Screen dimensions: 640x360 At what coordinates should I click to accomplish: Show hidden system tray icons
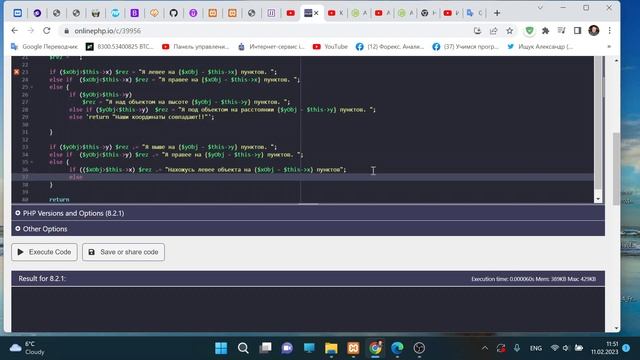[x=484, y=348]
